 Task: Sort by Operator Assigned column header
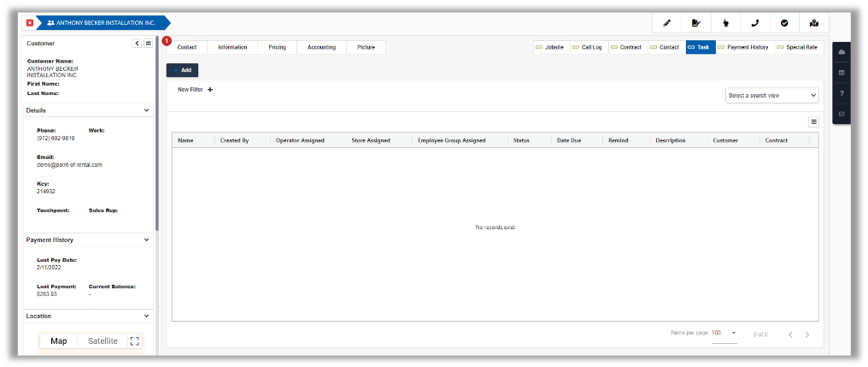click(x=300, y=141)
